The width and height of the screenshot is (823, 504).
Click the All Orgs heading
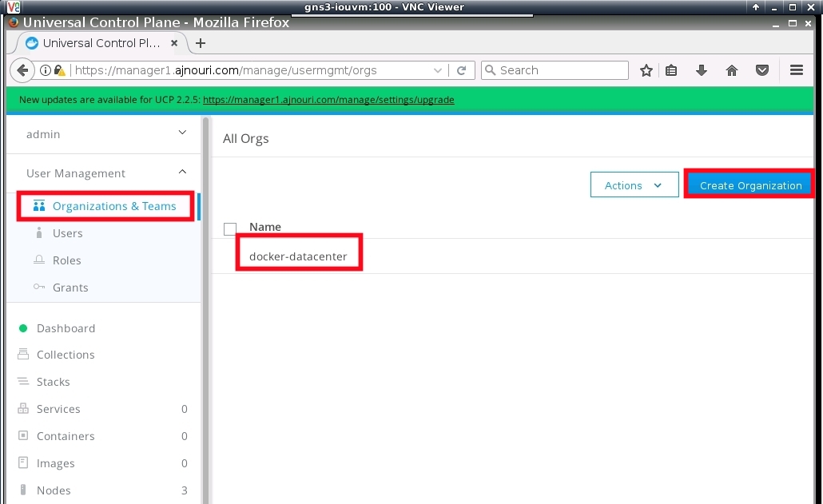click(245, 138)
